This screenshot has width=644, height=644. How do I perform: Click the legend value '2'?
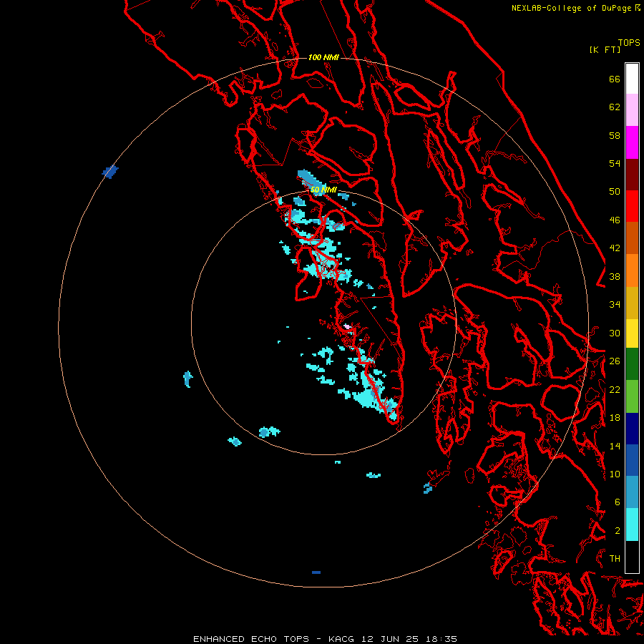[x=618, y=531]
